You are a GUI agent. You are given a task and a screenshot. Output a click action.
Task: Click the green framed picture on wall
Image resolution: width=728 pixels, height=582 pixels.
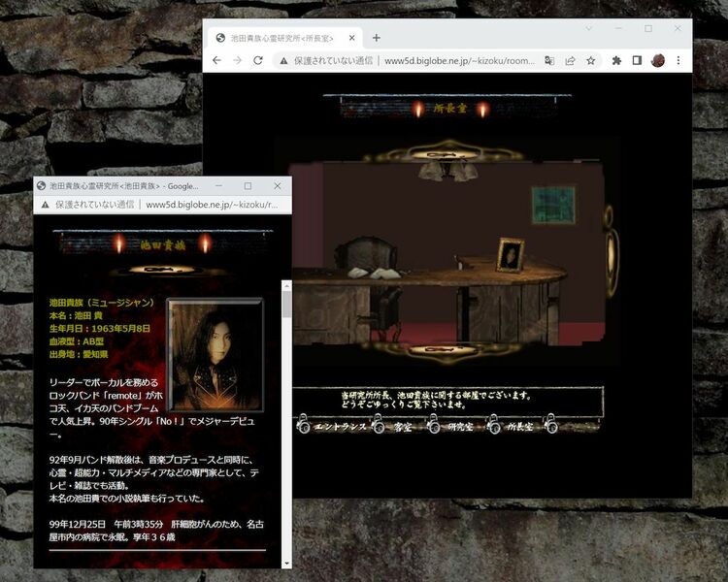(x=553, y=205)
